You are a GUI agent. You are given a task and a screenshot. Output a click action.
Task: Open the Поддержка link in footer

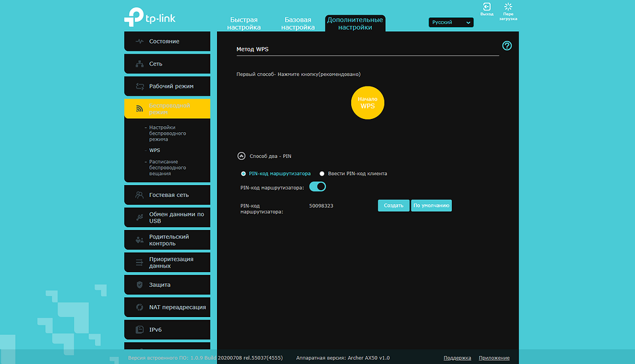coord(457,358)
